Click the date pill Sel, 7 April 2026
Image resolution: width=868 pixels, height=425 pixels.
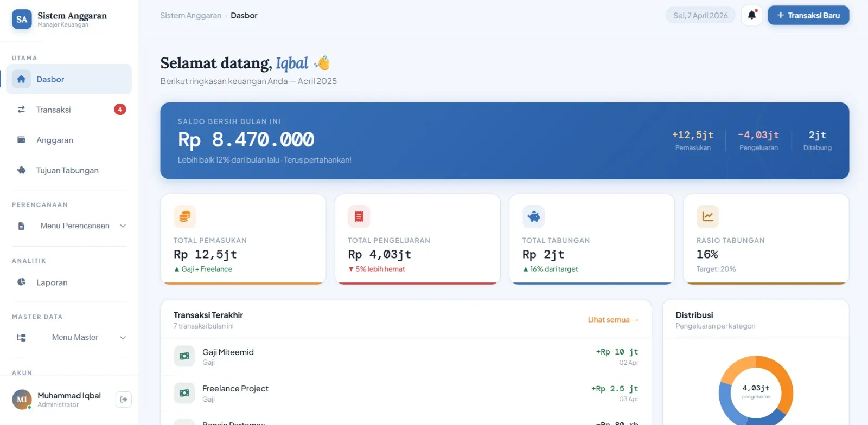pyautogui.click(x=700, y=15)
